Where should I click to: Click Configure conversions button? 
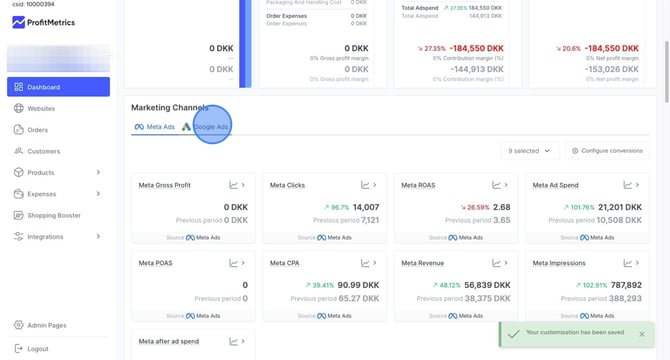pyautogui.click(x=607, y=151)
